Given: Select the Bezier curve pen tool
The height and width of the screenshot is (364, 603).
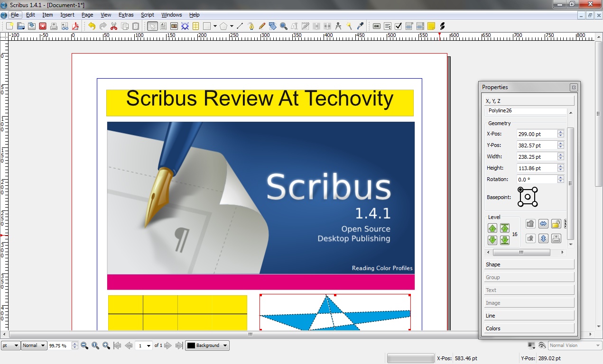Looking at the screenshot, I should click(251, 26).
